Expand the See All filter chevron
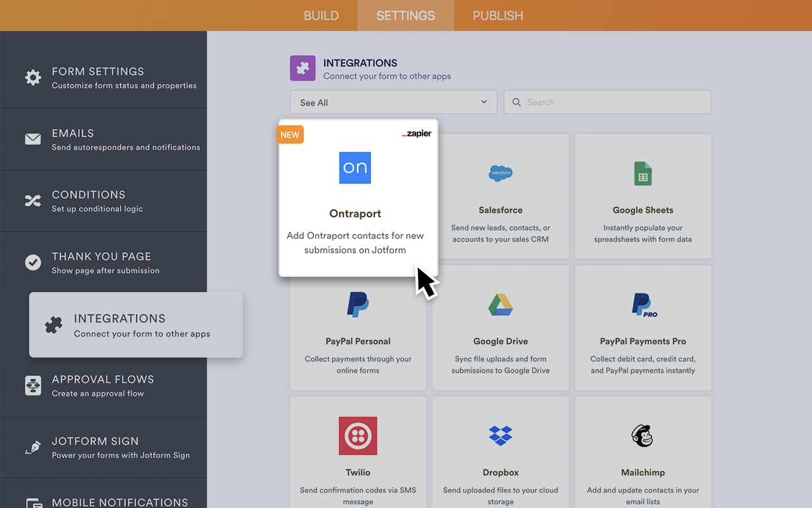Viewport: 812px width, 508px height. 483,102
